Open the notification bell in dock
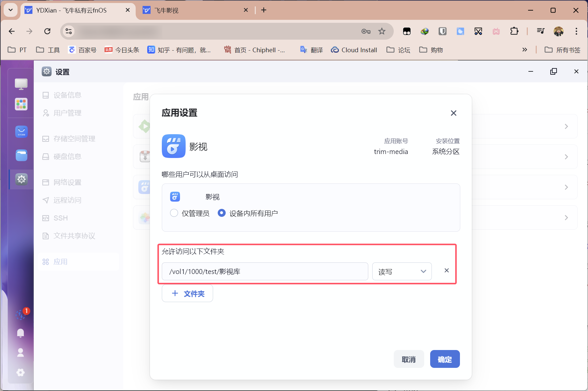588x391 pixels. [21, 333]
